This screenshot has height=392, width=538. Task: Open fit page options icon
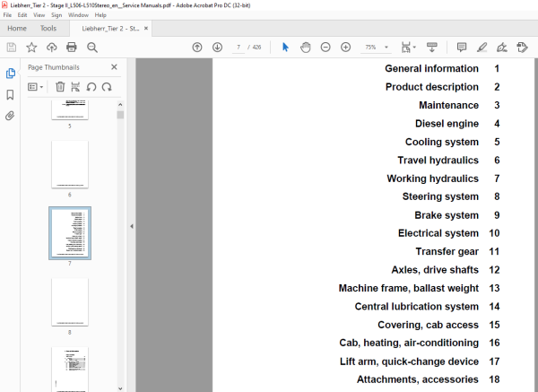[408, 47]
